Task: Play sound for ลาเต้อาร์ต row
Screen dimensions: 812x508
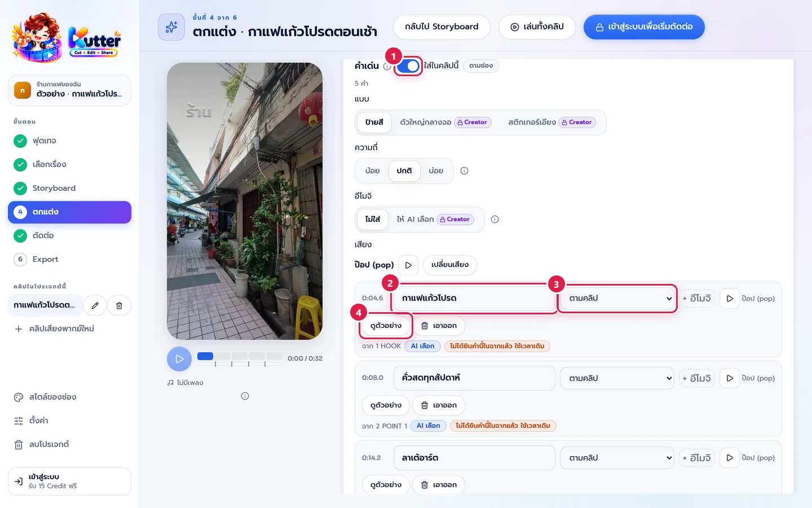Action: (730, 458)
